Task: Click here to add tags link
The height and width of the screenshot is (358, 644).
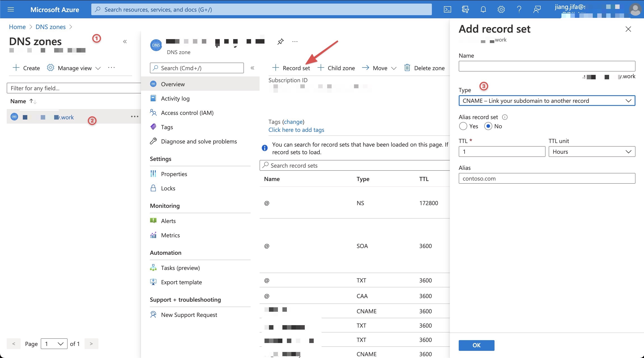Action: 296,130
